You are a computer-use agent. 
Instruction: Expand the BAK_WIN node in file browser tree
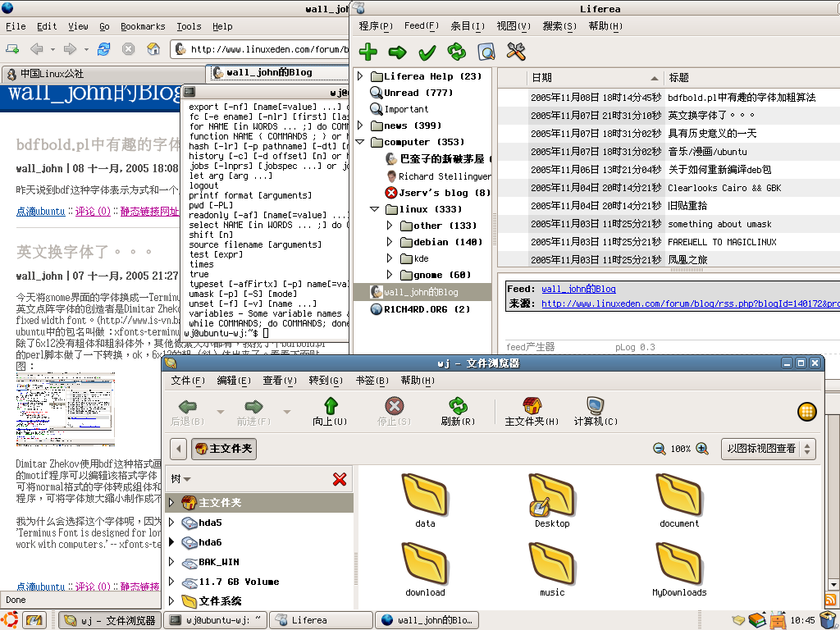point(171,561)
